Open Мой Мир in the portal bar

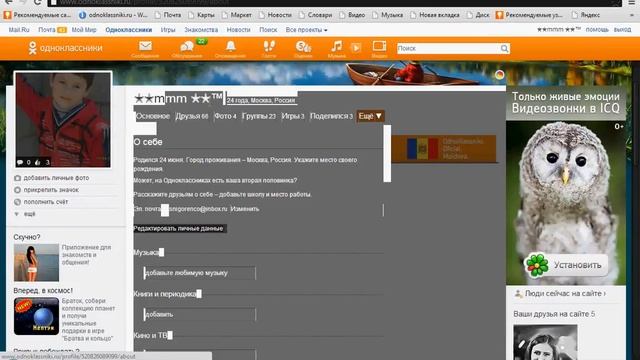click(84, 30)
